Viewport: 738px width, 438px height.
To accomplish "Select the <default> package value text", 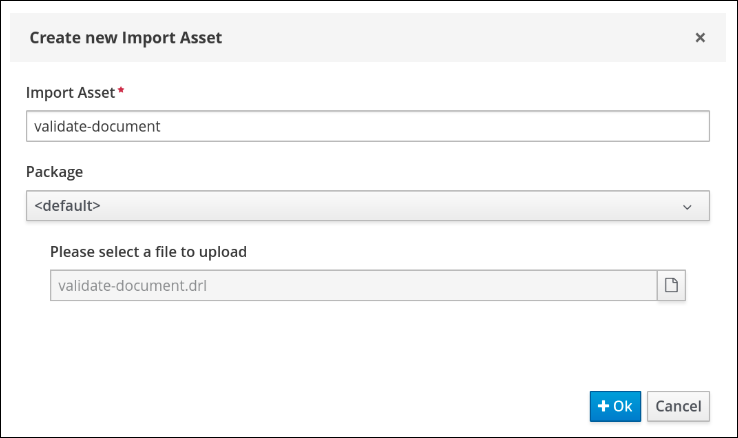I will 68,206.
